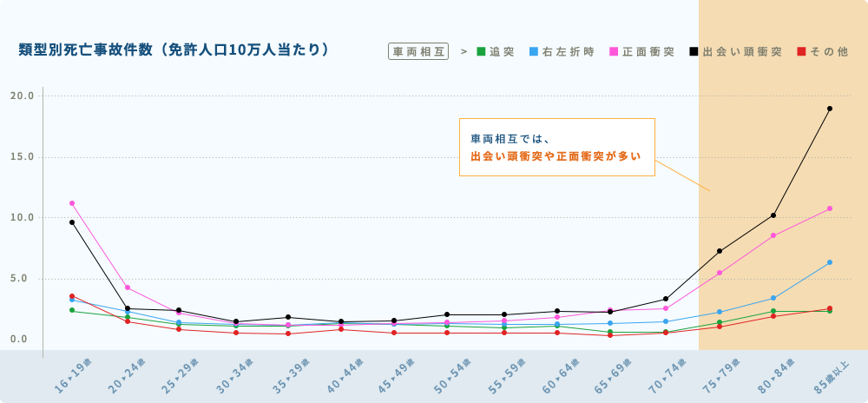Click the red その他 legend swatch
868x403 pixels.
tap(801, 51)
